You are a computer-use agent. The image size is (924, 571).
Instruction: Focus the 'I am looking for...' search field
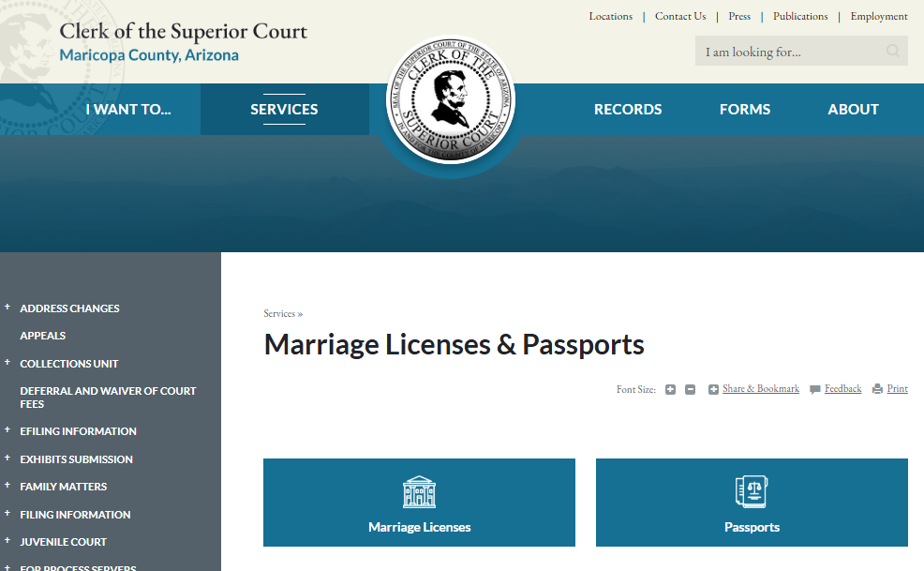[x=787, y=52]
